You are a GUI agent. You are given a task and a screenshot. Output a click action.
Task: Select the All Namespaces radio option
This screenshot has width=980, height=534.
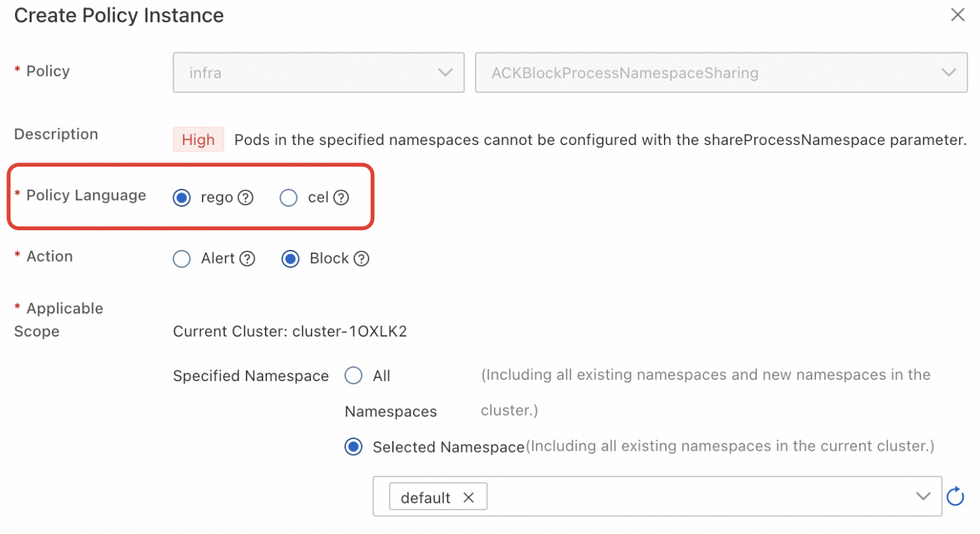click(354, 375)
